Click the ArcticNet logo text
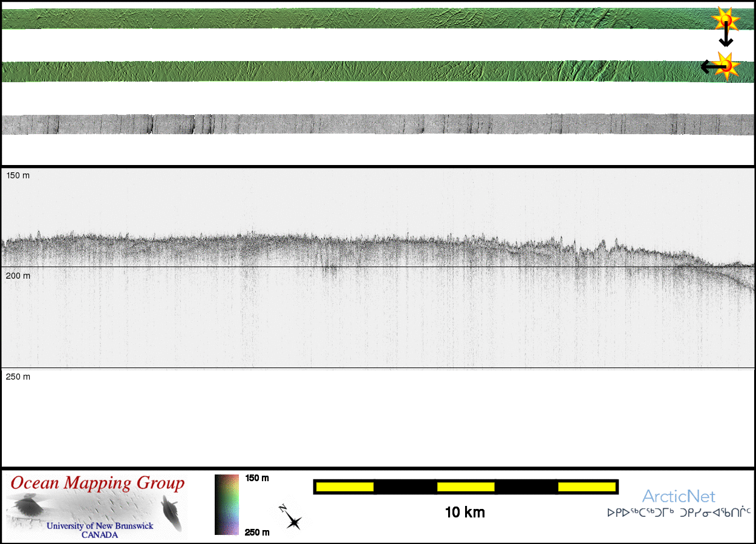The image size is (756, 544). (x=679, y=497)
